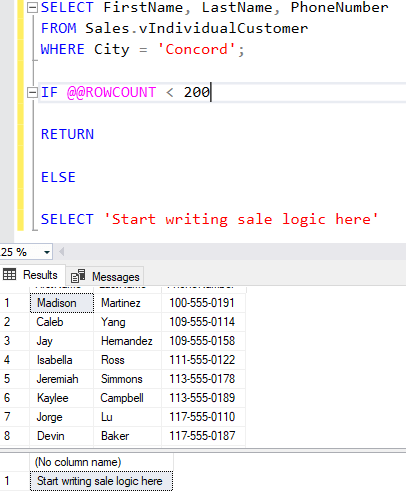Select the Madison cell in results
406x493 pixels.
point(62,303)
